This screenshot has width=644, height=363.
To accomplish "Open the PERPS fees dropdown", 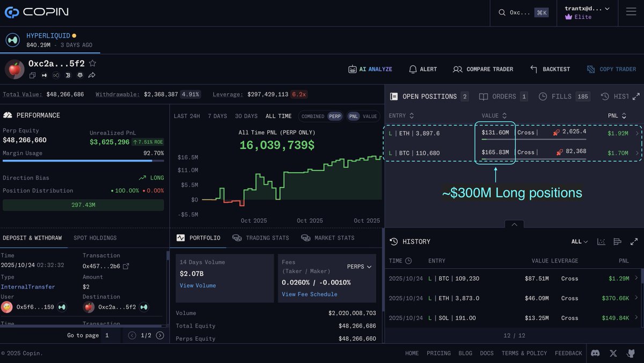I will (360, 266).
